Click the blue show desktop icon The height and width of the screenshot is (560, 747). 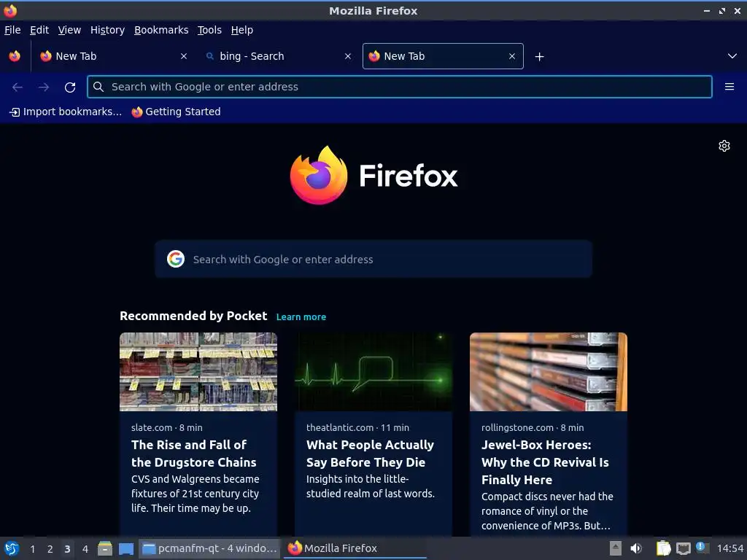(126, 548)
